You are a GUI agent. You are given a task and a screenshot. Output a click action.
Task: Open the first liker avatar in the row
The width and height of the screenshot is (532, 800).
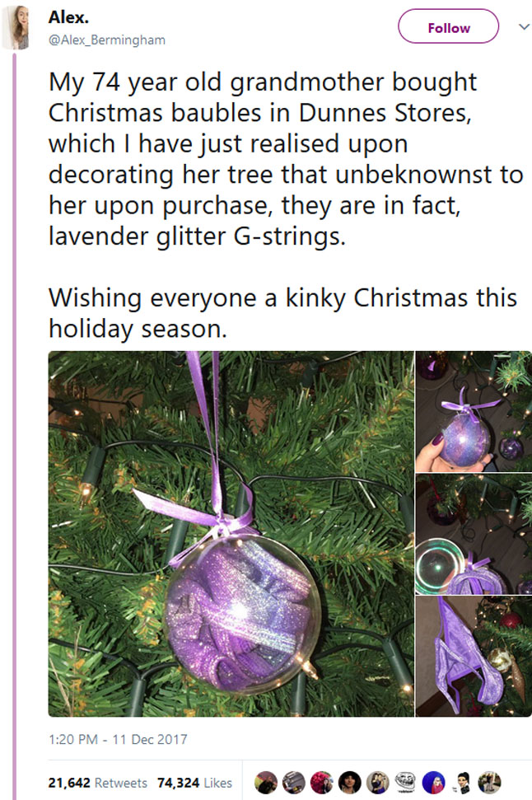[266, 783]
